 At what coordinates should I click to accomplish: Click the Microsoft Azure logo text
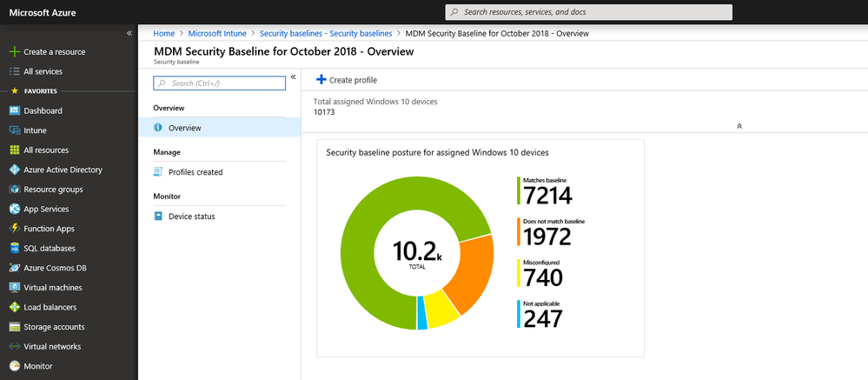43,12
